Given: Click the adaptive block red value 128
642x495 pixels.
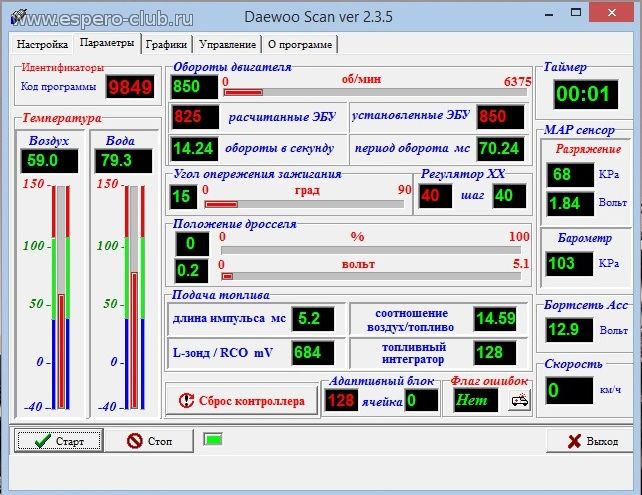Looking at the screenshot, I should coord(341,400).
